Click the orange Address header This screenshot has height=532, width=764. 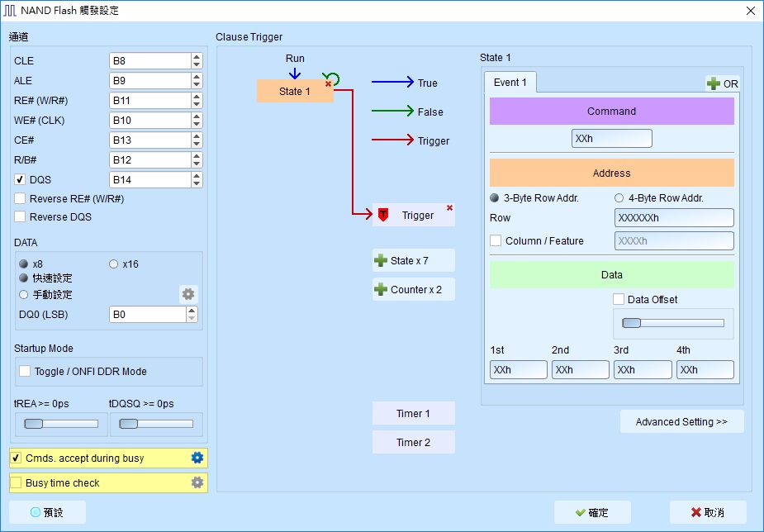(x=611, y=173)
